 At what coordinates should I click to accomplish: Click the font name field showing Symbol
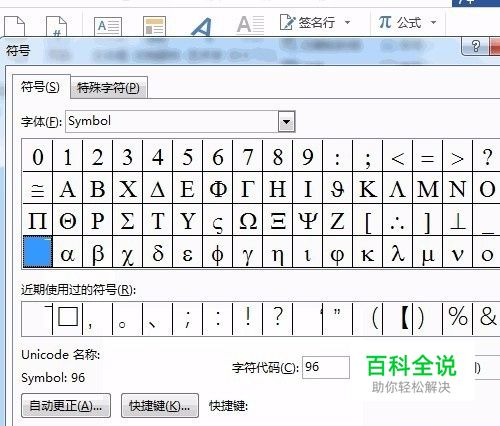pos(172,121)
